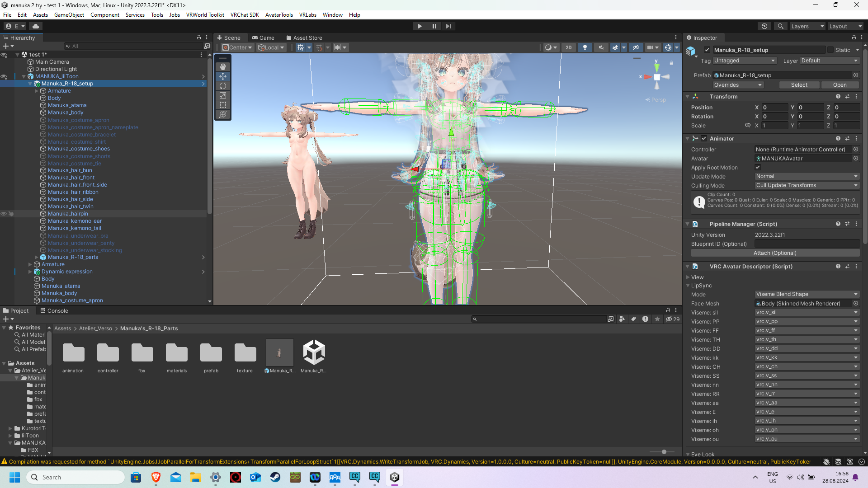The width and height of the screenshot is (868, 488).
Task: Open the GameObject menu
Action: [x=69, y=15]
